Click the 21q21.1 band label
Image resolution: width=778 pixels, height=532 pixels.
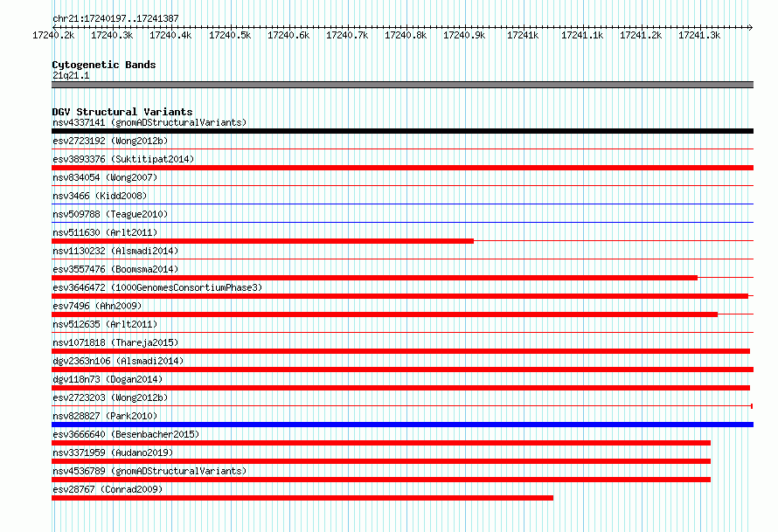click(x=71, y=75)
